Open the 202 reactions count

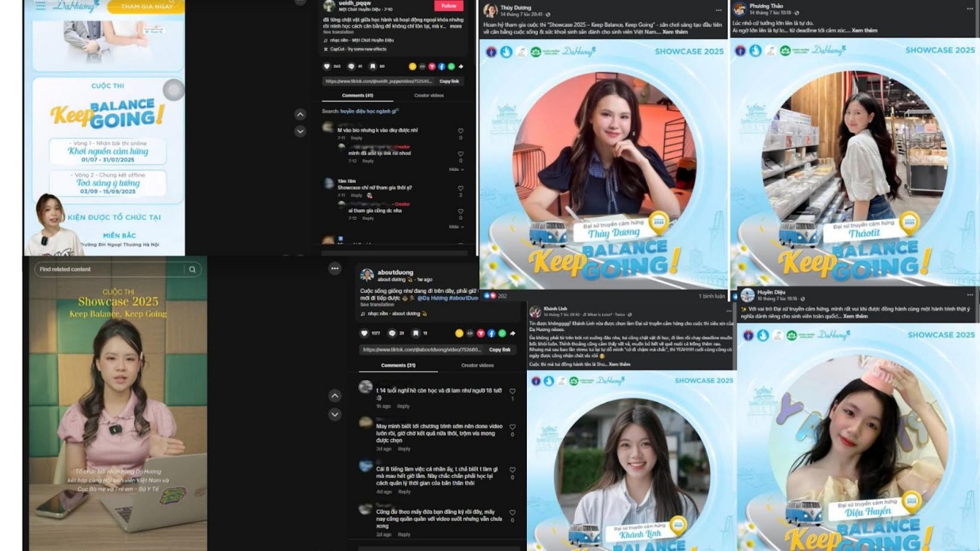pyautogui.click(x=496, y=296)
